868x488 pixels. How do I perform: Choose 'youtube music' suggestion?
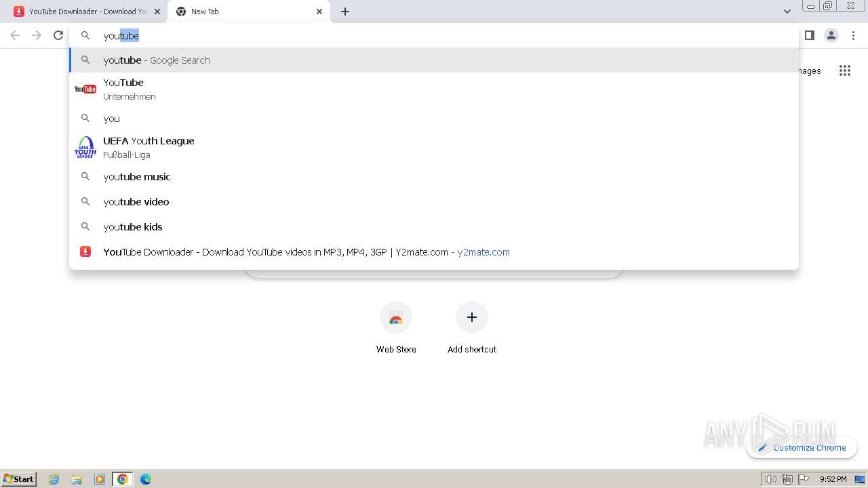(x=434, y=177)
